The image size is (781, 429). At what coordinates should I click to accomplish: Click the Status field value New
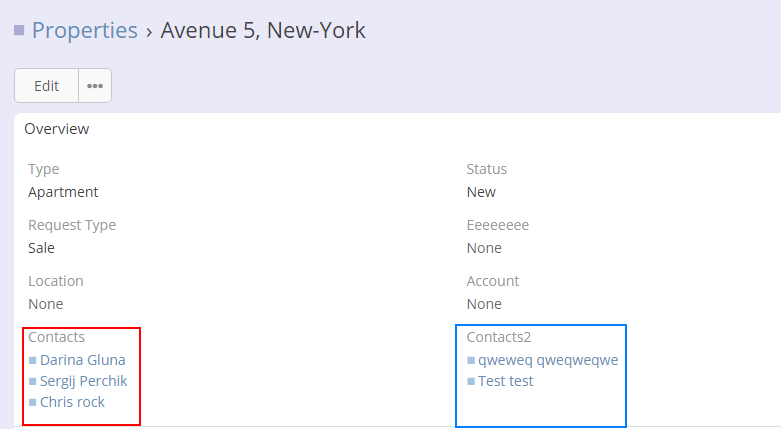(x=481, y=192)
